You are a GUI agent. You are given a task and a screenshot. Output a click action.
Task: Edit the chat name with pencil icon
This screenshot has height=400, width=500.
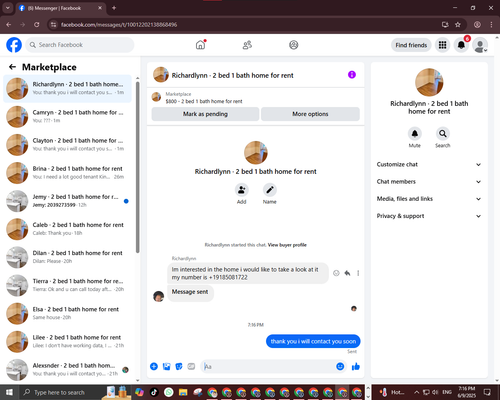click(270, 190)
